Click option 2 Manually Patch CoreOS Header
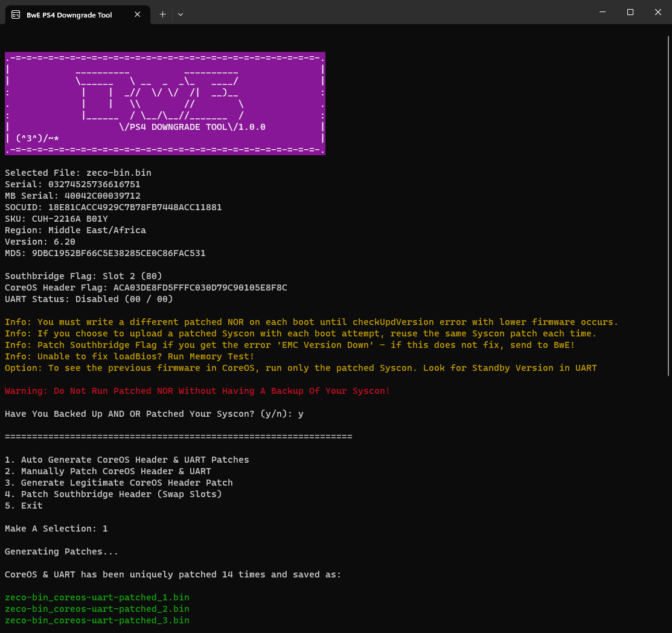The height and width of the screenshot is (633, 672). 108,471
